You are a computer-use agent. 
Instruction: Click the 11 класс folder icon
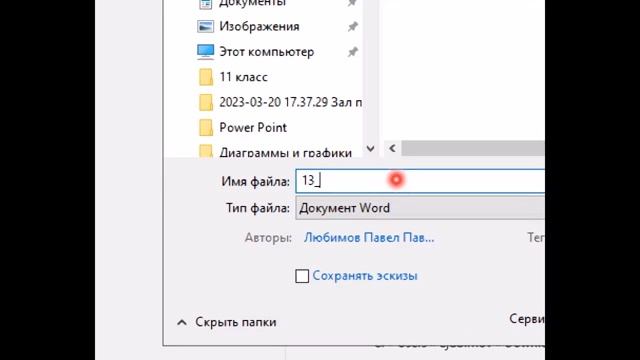pos(206,77)
